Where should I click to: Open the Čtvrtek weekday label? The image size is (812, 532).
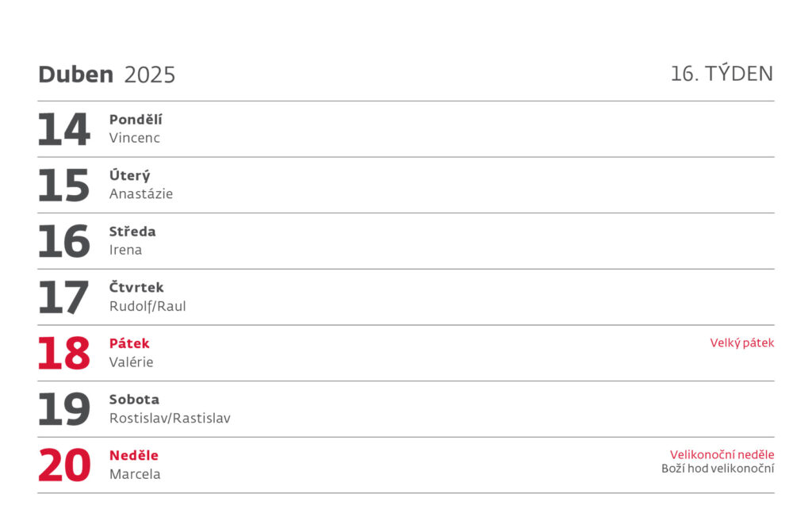136,288
